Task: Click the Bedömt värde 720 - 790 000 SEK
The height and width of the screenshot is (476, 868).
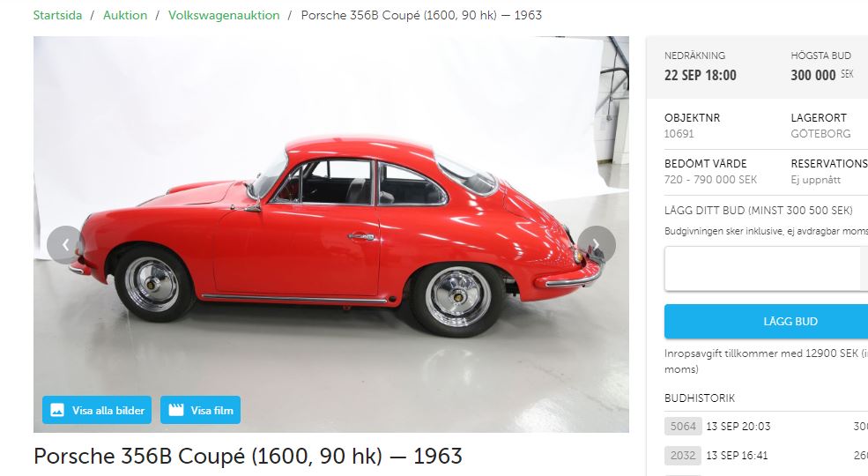Action: click(711, 179)
